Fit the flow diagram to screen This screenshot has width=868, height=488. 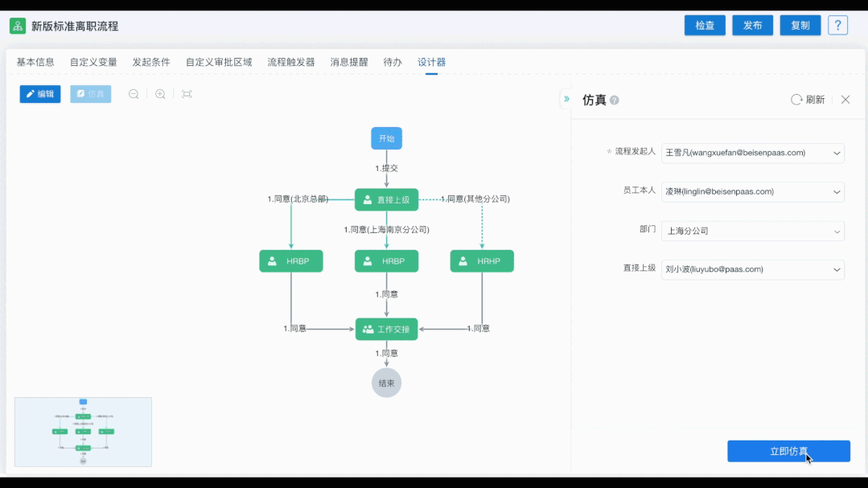[x=187, y=94]
